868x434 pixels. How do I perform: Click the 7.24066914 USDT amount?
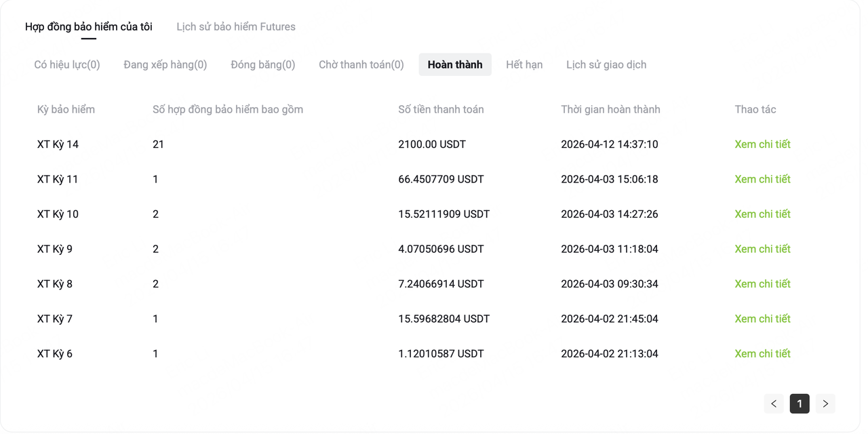click(x=441, y=284)
